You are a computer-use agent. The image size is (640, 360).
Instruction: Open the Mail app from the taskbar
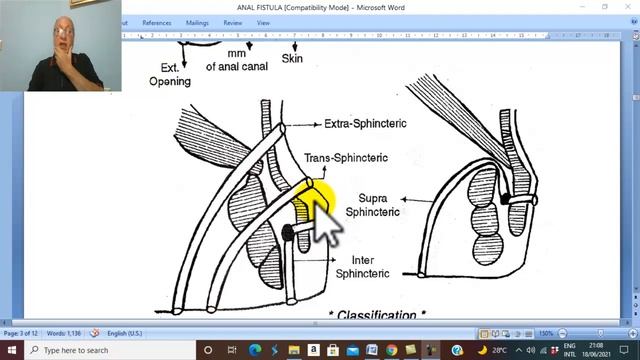tap(353, 350)
